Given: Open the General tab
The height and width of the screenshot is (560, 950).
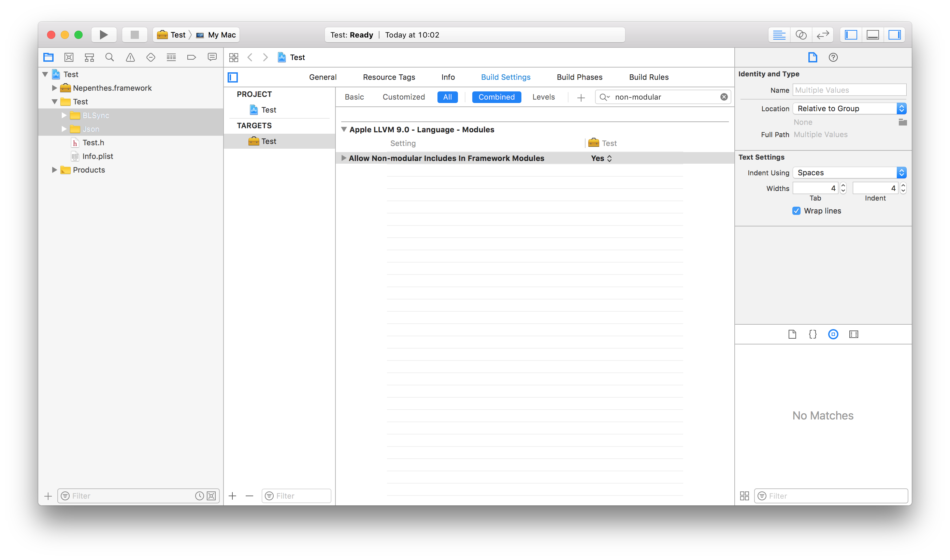Looking at the screenshot, I should point(323,77).
